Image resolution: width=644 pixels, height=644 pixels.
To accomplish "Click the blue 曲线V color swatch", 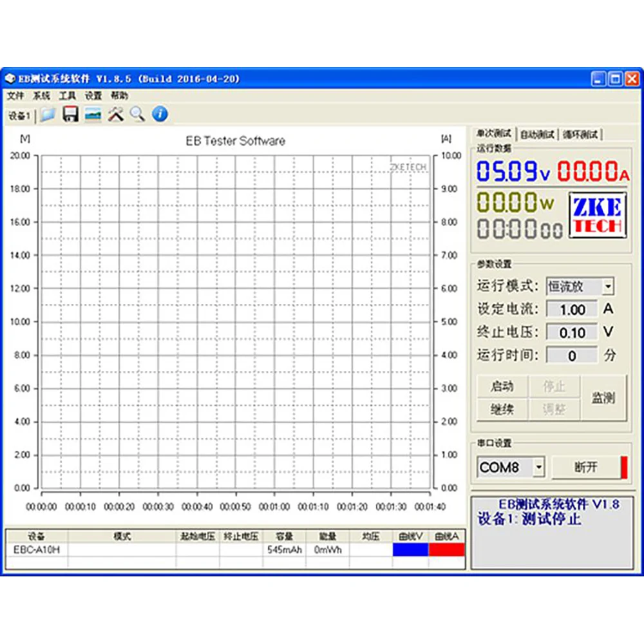I will pyautogui.click(x=410, y=549).
